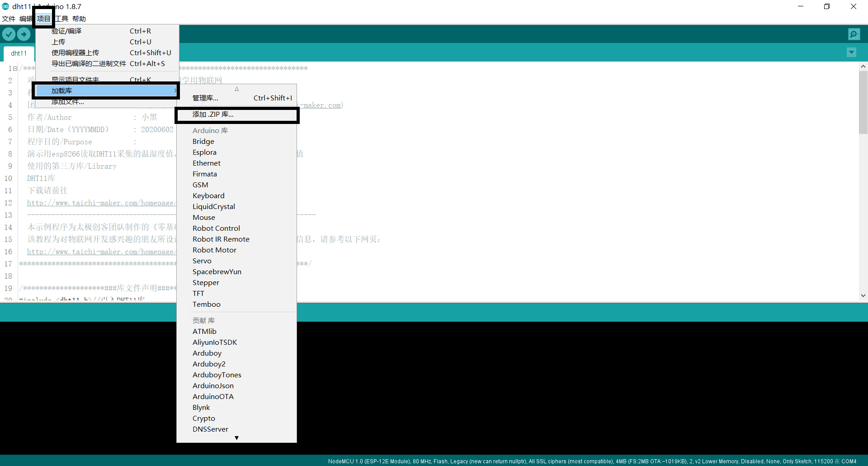
Task: Include the Firmata library
Action: click(x=236, y=174)
